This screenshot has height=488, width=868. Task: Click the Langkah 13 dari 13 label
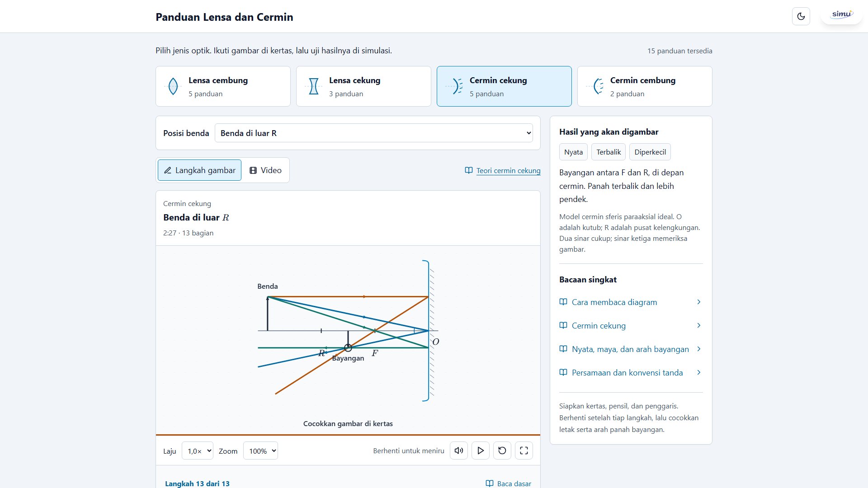[197, 483]
